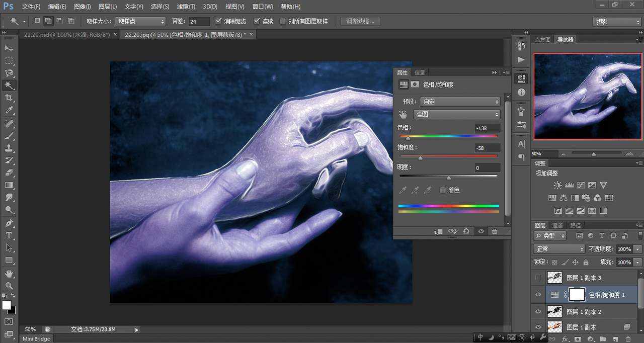The image size is (644, 343).
Task: Click the 色相 hue value field
Action: [x=487, y=128]
